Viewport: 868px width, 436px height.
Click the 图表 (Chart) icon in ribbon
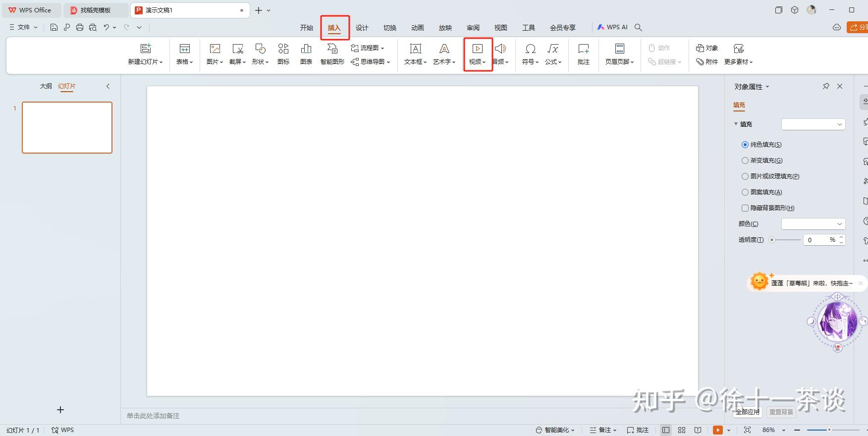306,54
